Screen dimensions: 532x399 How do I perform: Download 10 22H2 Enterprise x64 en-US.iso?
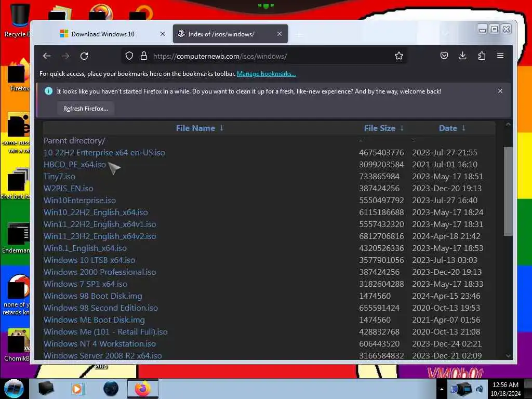pos(104,152)
